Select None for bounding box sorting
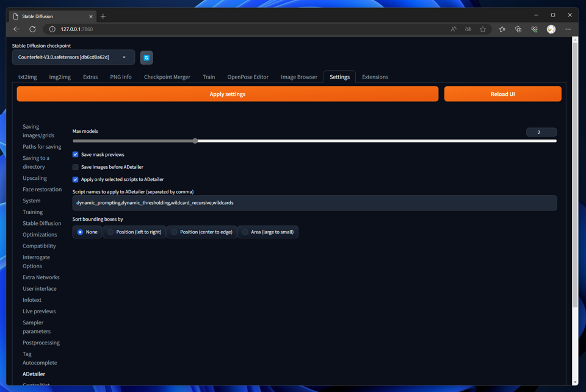This screenshot has width=586, height=392. point(87,232)
